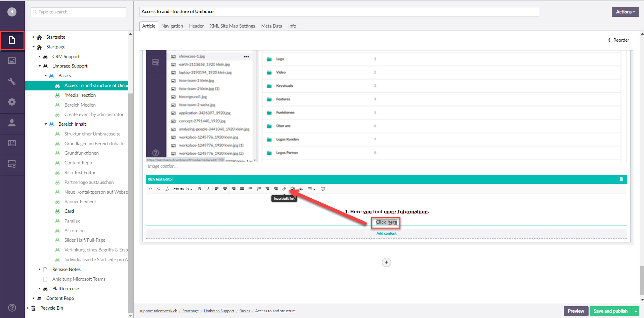The height and width of the screenshot is (318, 644).
Task: Click the Reorder button
Action: [x=618, y=40]
